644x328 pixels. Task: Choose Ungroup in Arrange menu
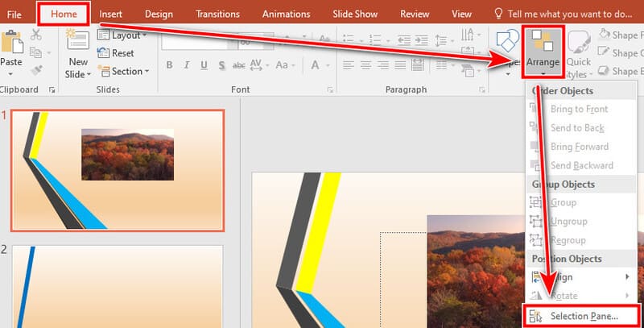point(581,222)
